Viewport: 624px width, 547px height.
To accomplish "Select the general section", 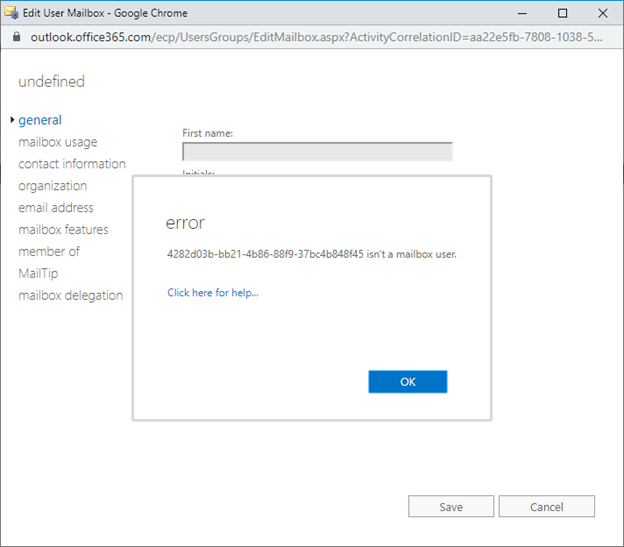I will click(x=40, y=120).
